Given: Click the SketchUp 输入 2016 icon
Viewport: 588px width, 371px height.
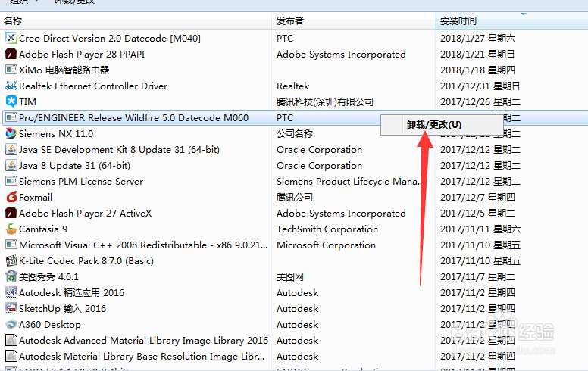Looking at the screenshot, I should tap(11, 308).
